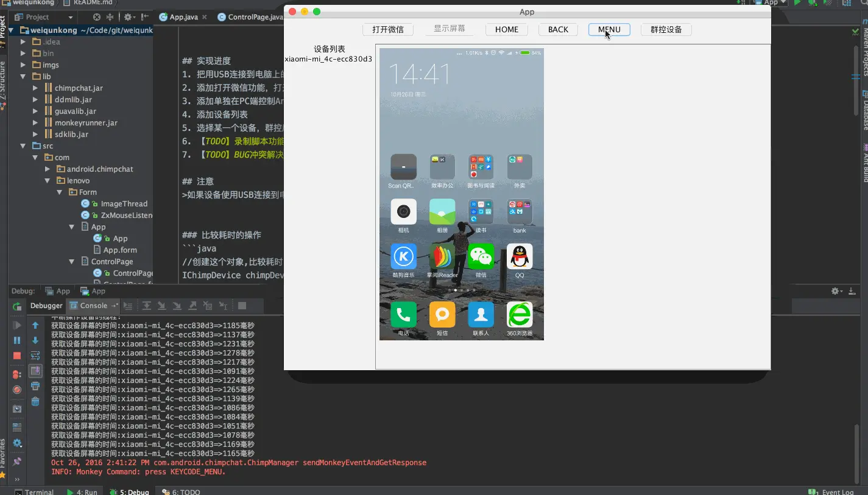
Task: Collapse the lib folder
Action: coord(23,77)
